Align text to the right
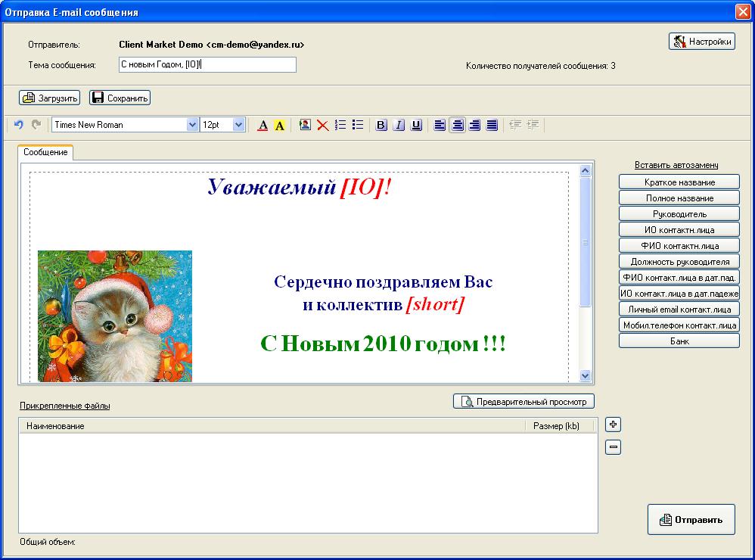 475,125
